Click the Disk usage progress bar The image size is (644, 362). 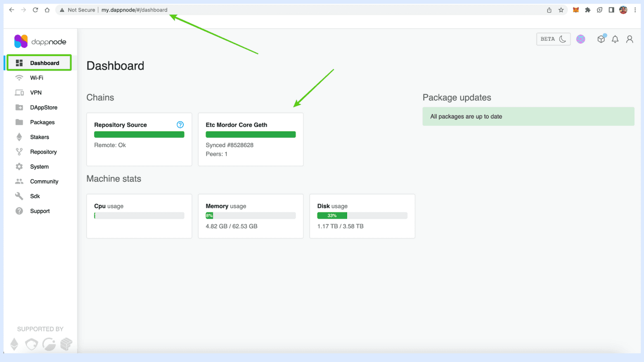point(362,216)
